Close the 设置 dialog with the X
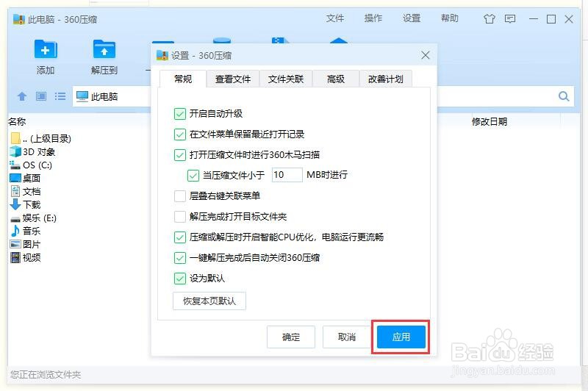Screen dimensions: 588x391 (x=426, y=55)
